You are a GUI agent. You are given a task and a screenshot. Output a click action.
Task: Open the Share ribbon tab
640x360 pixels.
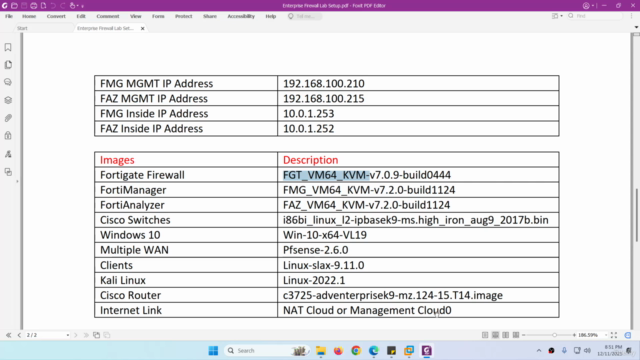[x=210, y=16]
